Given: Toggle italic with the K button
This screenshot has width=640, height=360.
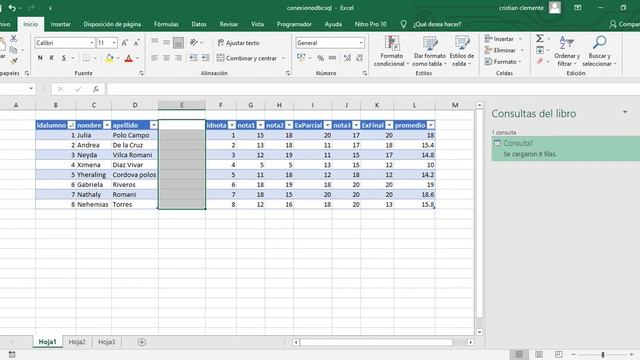Looking at the screenshot, I should click(51, 58).
